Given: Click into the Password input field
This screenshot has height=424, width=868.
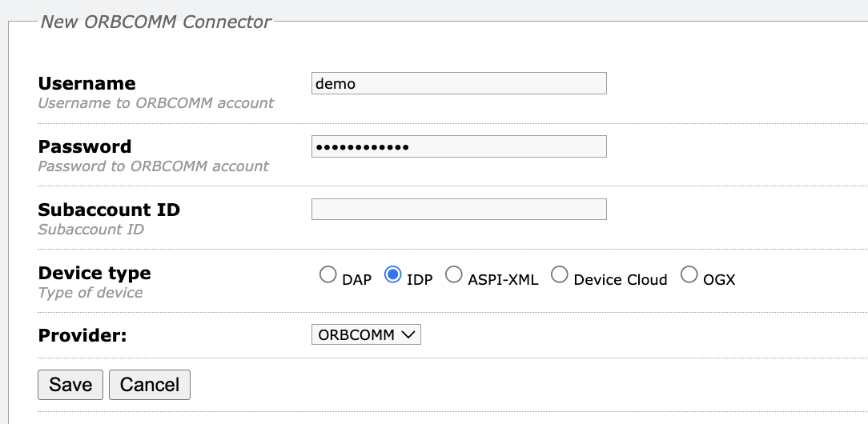Looking at the screenshot, I should [459, 146].
